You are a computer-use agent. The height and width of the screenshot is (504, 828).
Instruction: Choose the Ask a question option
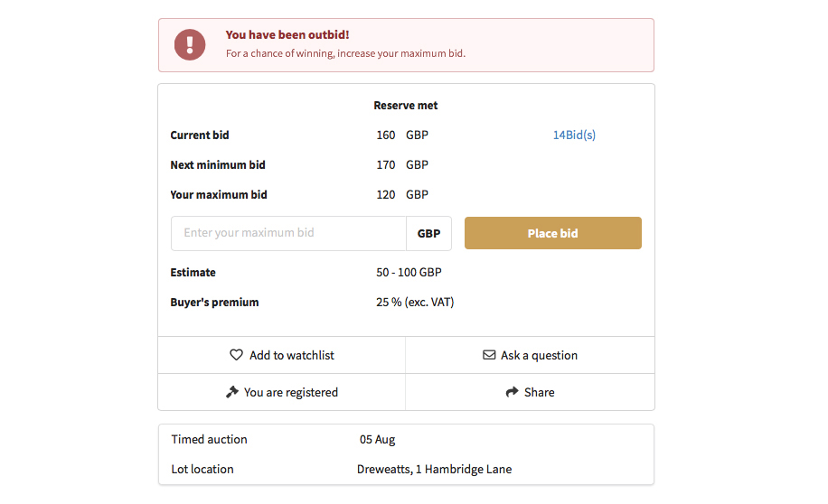[x=539, y=355]
